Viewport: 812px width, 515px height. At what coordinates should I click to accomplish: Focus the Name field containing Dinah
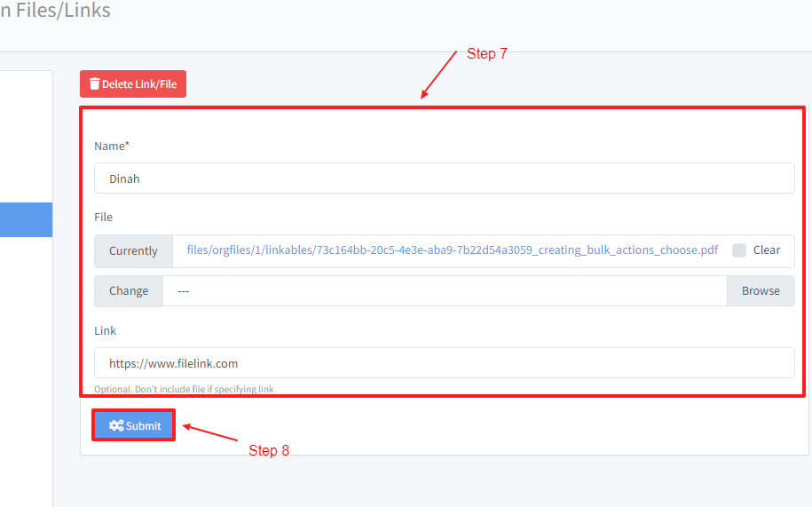tap(444, 178)
